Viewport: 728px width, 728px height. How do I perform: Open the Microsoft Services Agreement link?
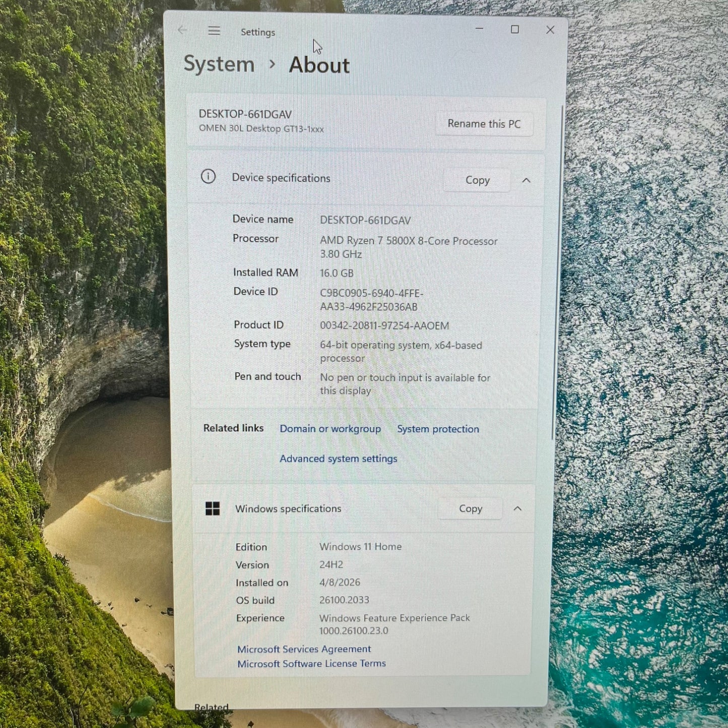pos(304,649)
